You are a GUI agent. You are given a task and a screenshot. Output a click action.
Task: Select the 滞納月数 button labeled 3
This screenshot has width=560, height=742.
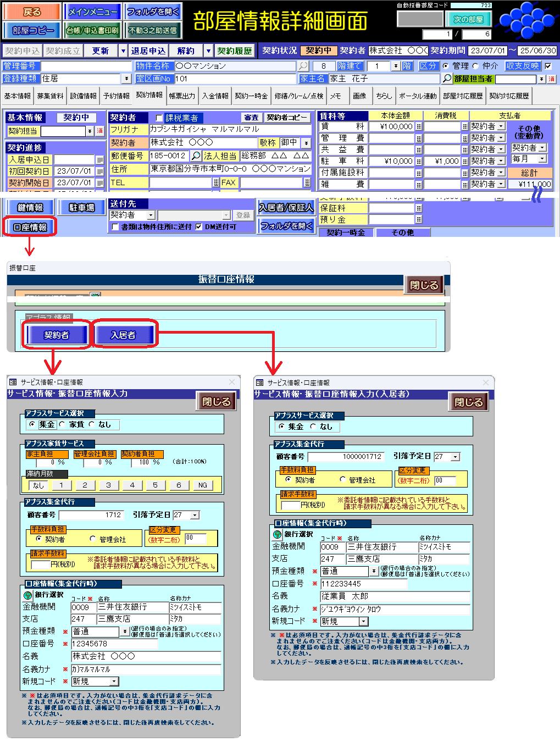coord(108,485)
